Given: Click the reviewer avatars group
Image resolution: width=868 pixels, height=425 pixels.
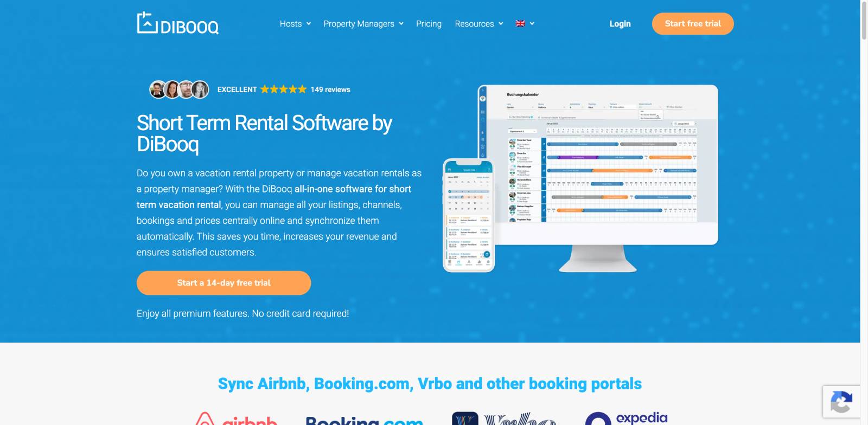Looking at the screenshot, I should coord(179,89).
